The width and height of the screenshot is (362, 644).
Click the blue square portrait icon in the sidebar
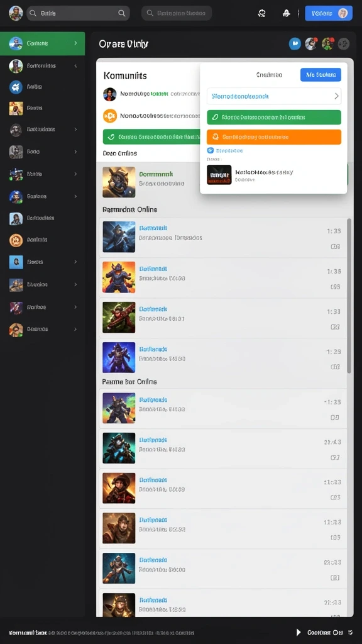pos(16,262)
